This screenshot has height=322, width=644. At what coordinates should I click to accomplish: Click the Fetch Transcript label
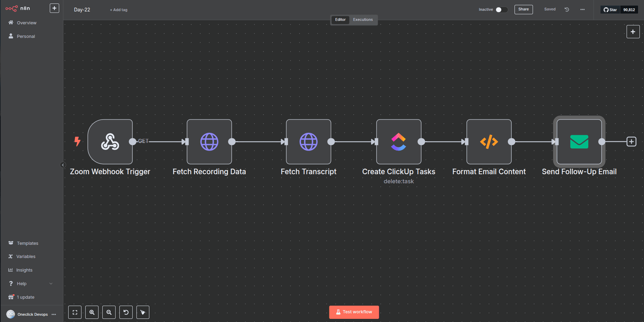(x=308, y=171)
